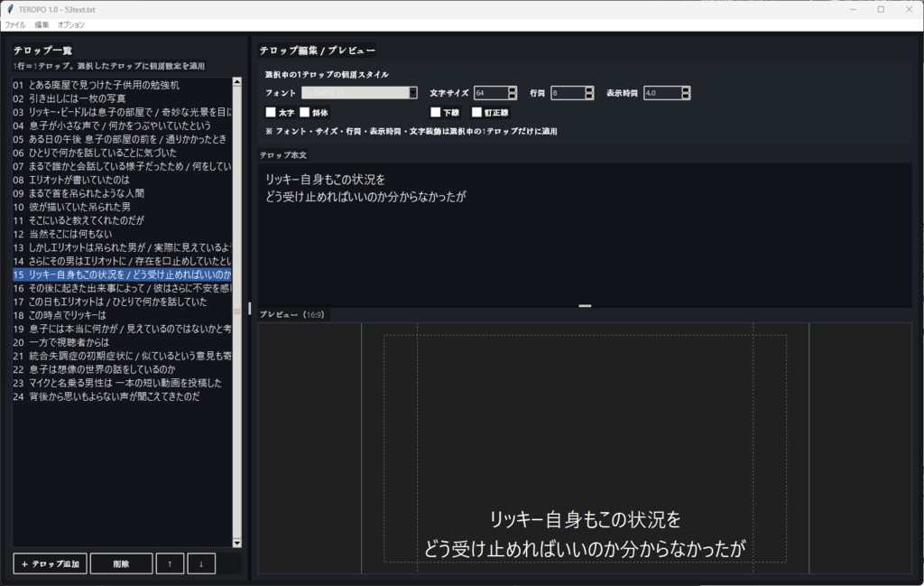Select telop row 18 この時点でリッキーは
The image size is (924, 586).
click(x=122, y=315)
